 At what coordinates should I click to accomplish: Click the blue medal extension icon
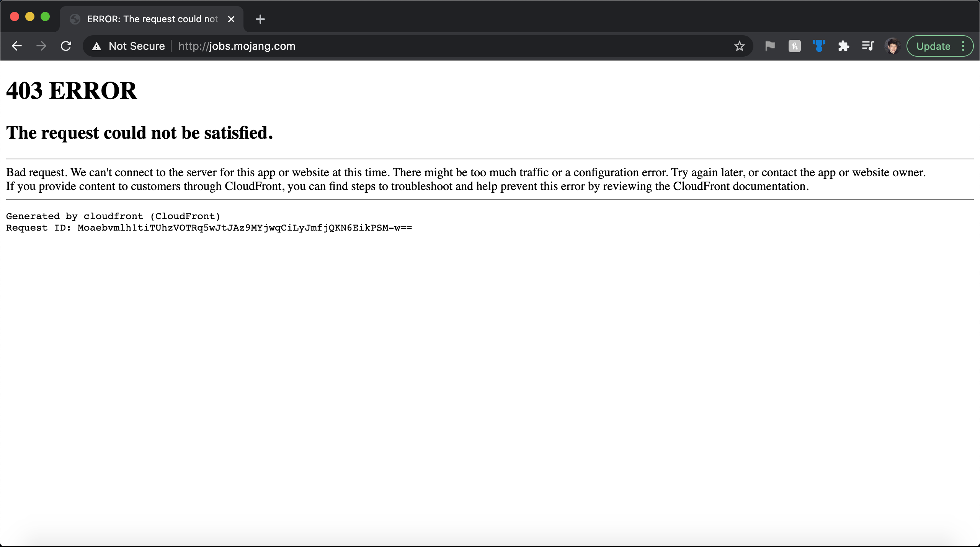(819, 46)
